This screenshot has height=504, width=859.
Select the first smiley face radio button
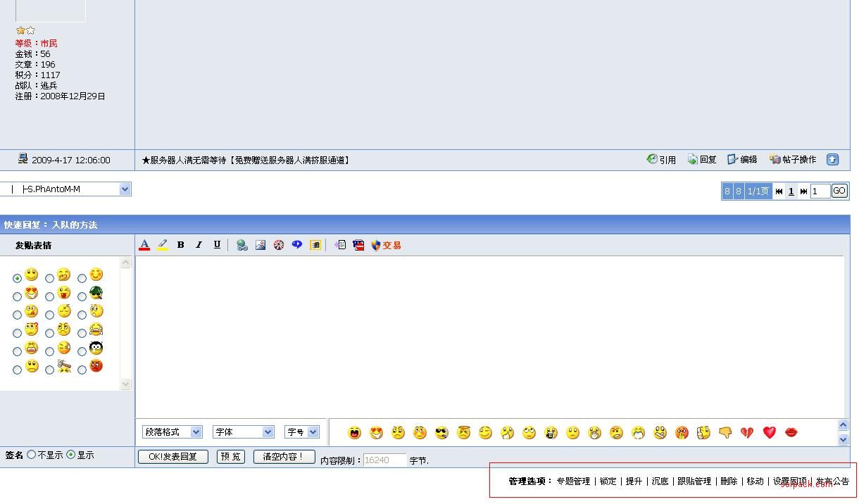(x=17, y=279)
